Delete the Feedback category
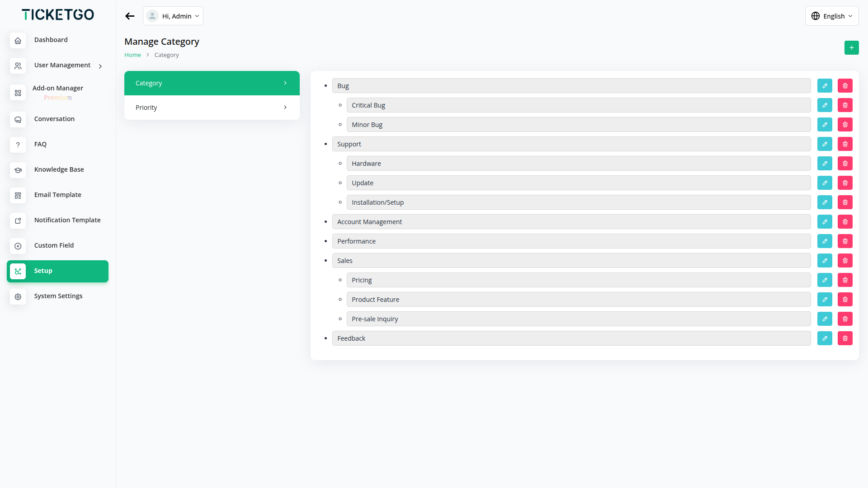The height and width of the screenshot is (488, 868). point(845,338)
